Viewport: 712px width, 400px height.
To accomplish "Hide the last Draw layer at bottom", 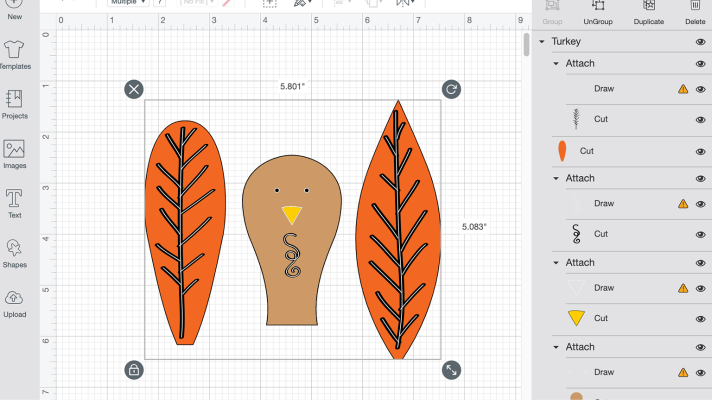I will click(700, 373).
